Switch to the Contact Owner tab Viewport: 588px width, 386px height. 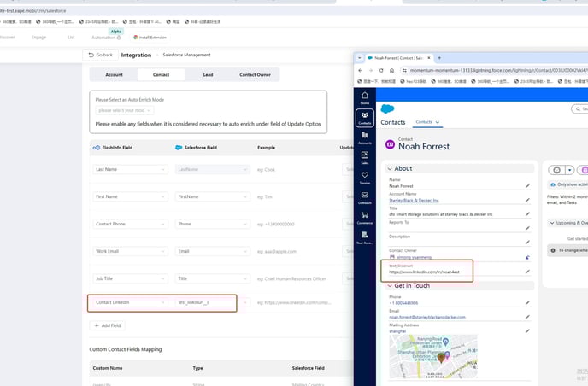(x=255, y=75)
